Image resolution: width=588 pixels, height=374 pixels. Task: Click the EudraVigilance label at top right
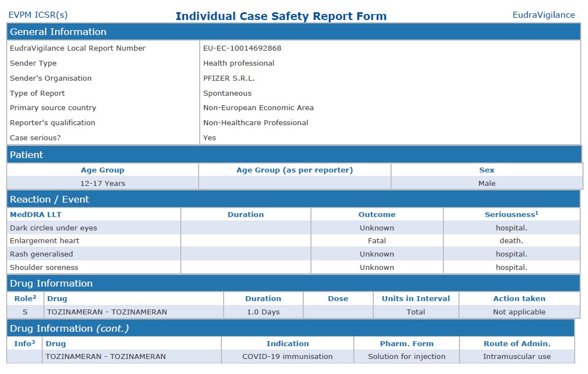[x=543, y=15]
